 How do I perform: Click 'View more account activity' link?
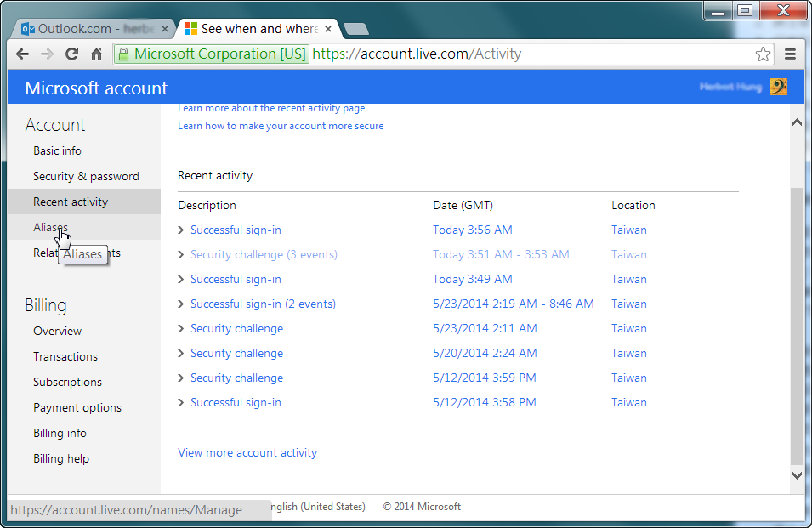click(247, 453)
